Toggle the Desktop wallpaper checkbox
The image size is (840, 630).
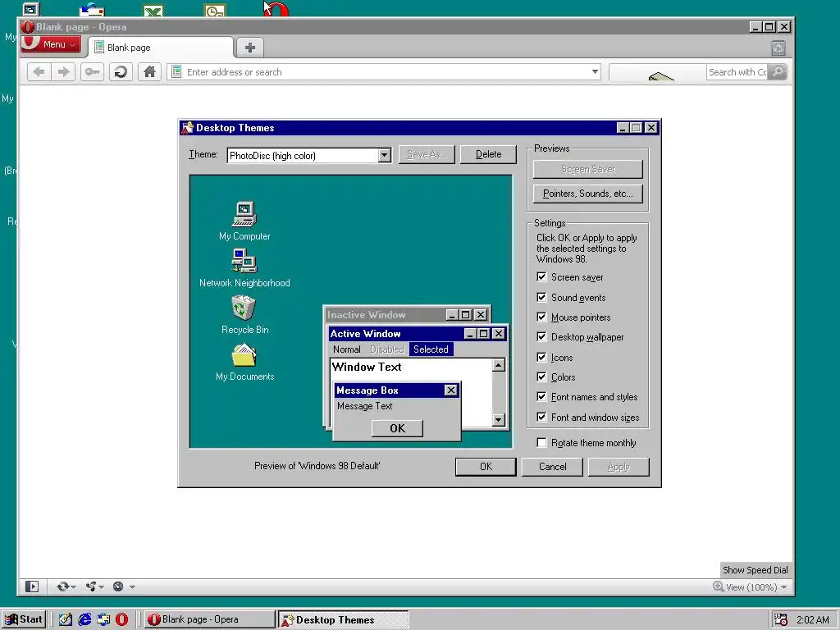pyautogui.click(x=541, y=337)
